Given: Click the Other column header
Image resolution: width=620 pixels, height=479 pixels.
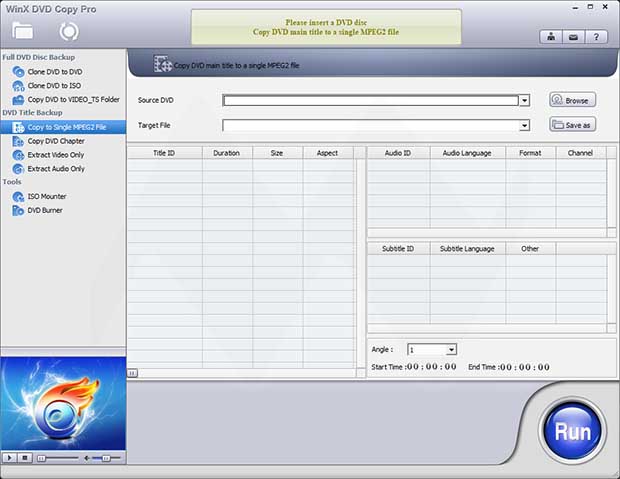Looking at the screenshot, I should [530, 249].
